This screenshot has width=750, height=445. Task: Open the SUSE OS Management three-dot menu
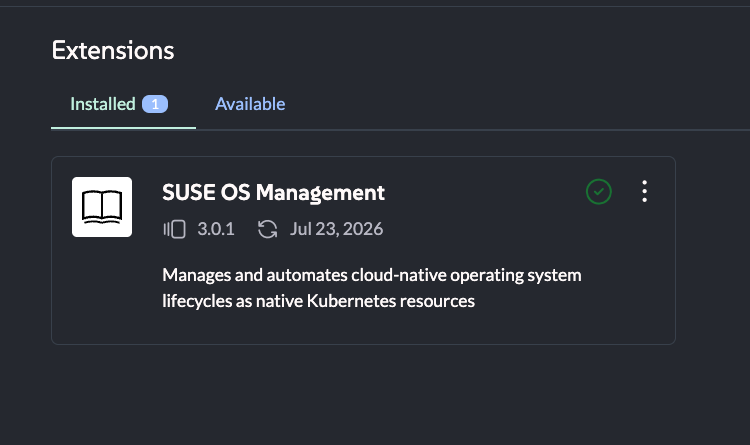tap(644, 191)
